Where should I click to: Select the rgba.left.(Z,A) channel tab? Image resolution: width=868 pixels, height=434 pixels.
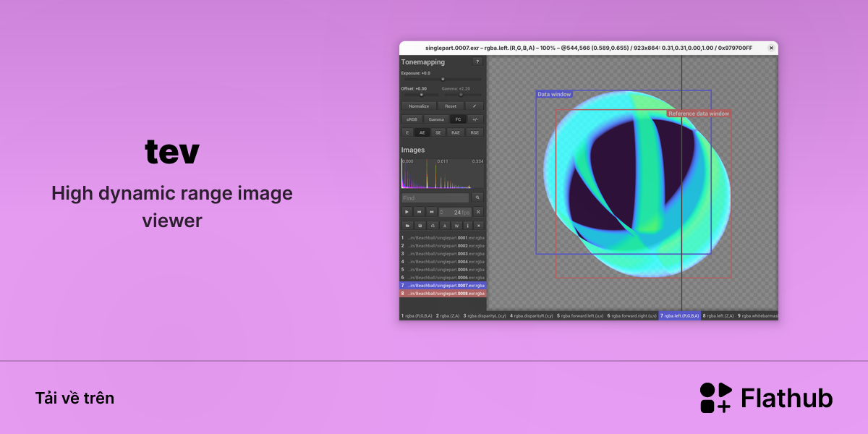click(x=719, y=315)
